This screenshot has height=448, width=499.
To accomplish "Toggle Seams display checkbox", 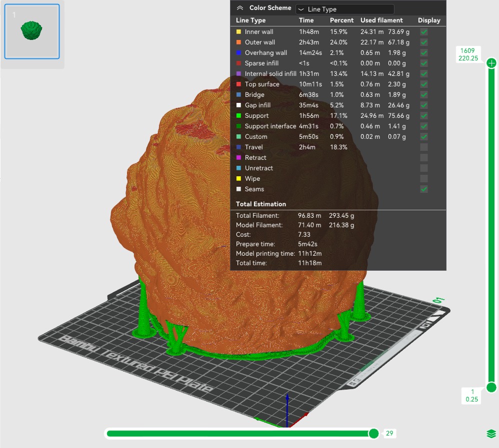I will [423, 189].
